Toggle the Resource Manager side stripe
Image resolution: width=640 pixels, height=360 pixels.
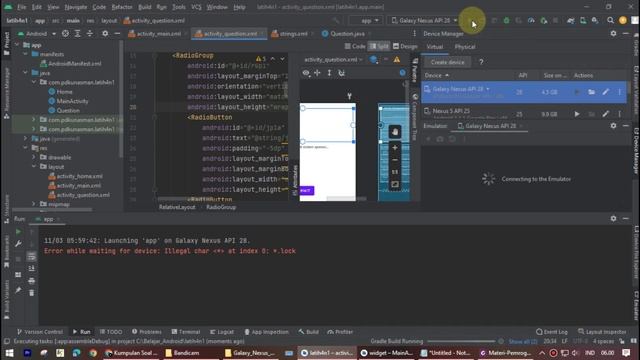pos(6,93)
